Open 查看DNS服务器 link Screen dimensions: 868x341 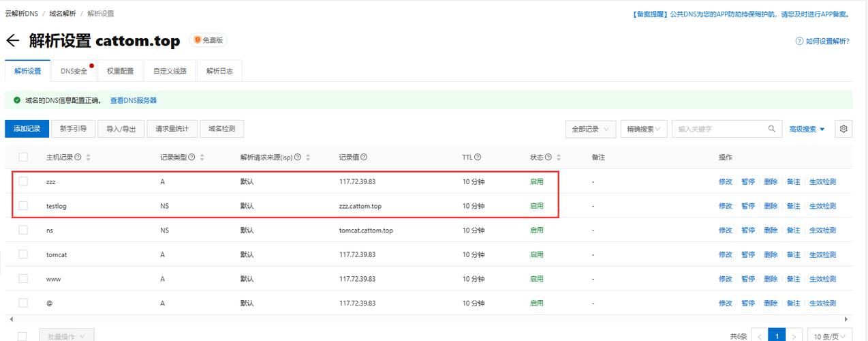click(134, 100)
